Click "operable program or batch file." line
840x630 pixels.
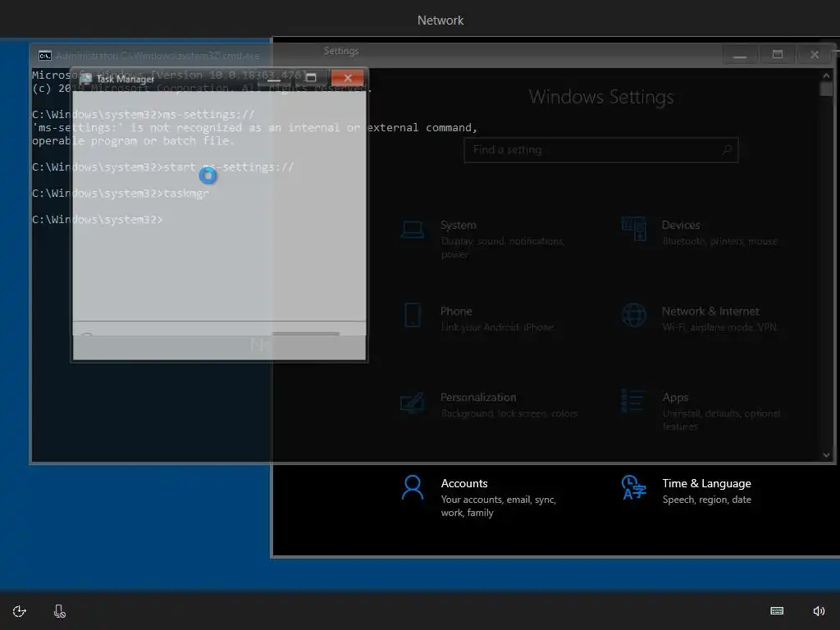[x=133, y=141]
